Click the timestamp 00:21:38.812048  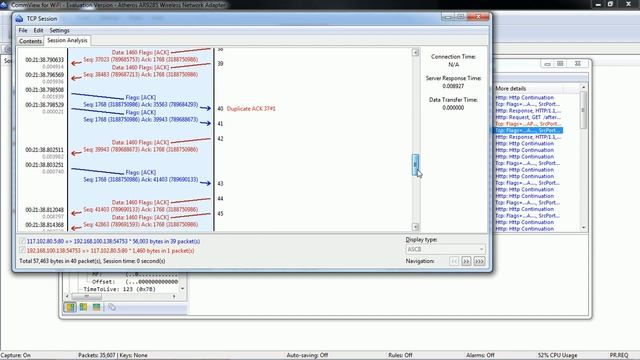coord(44,210)
